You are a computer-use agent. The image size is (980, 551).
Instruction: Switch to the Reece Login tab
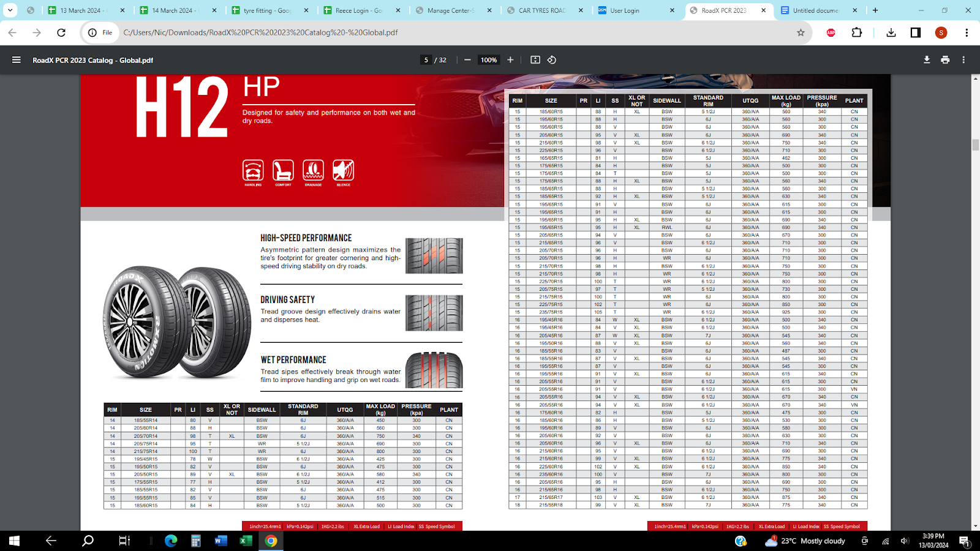tap(362, 10)
